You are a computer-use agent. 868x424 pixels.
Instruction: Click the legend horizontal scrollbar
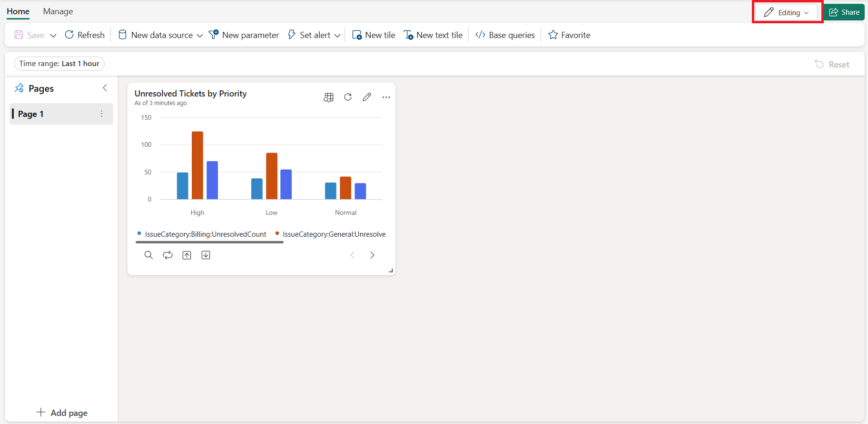point(209,242)
